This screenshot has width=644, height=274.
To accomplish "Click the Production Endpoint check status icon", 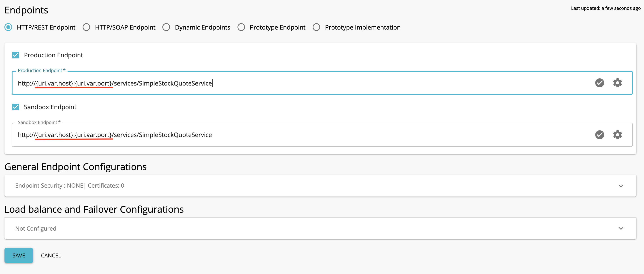I will (x=599, y=83).
